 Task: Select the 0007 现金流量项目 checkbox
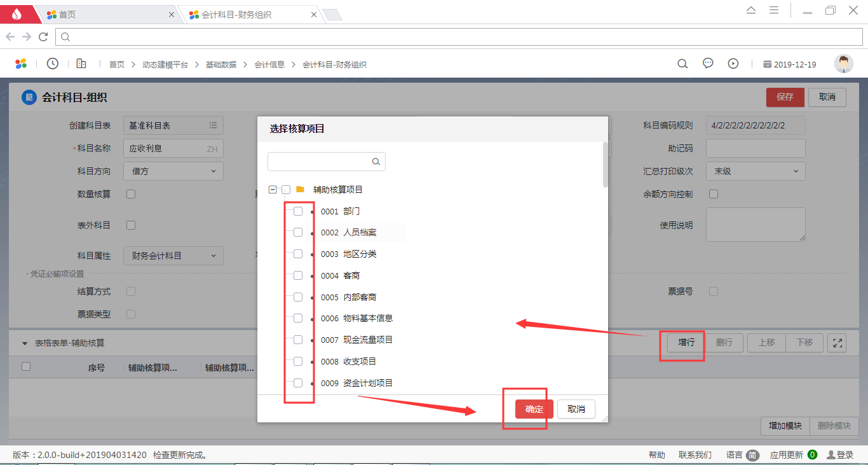(298, 340)
